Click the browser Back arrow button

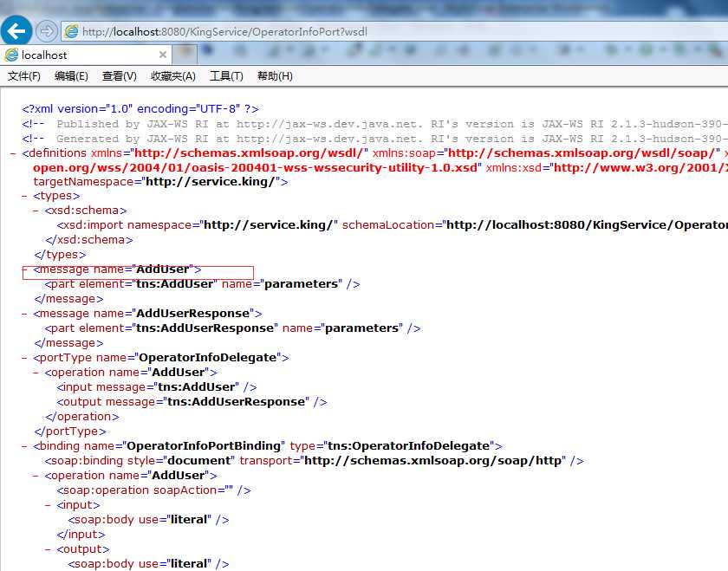coord(16,31)
